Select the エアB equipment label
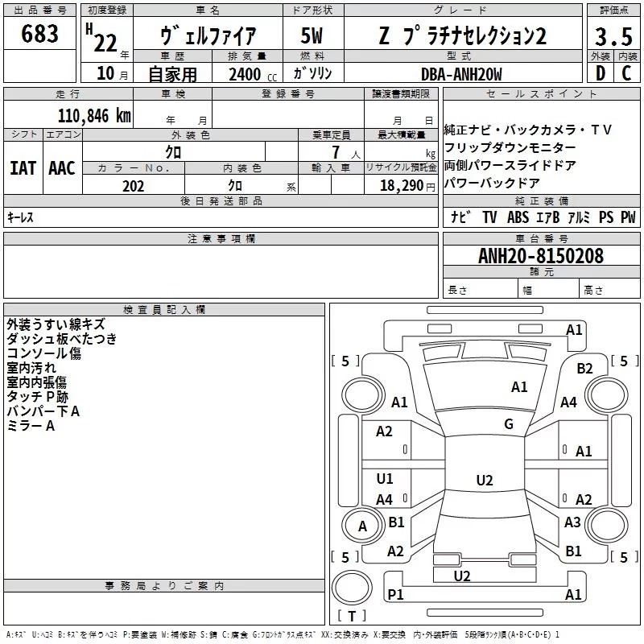The height and width of the screenshot is (644, 644). coord(548,217)
